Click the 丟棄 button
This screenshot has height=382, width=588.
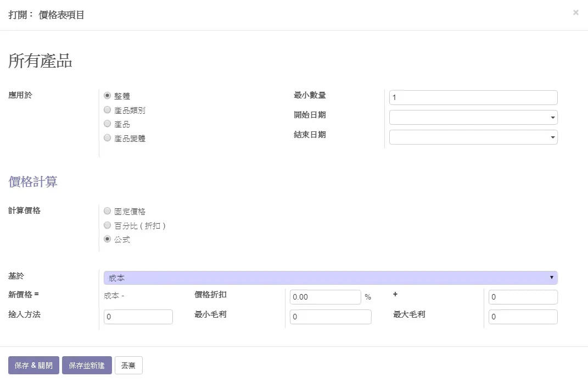pyautogui.click(x=128, y=366)
